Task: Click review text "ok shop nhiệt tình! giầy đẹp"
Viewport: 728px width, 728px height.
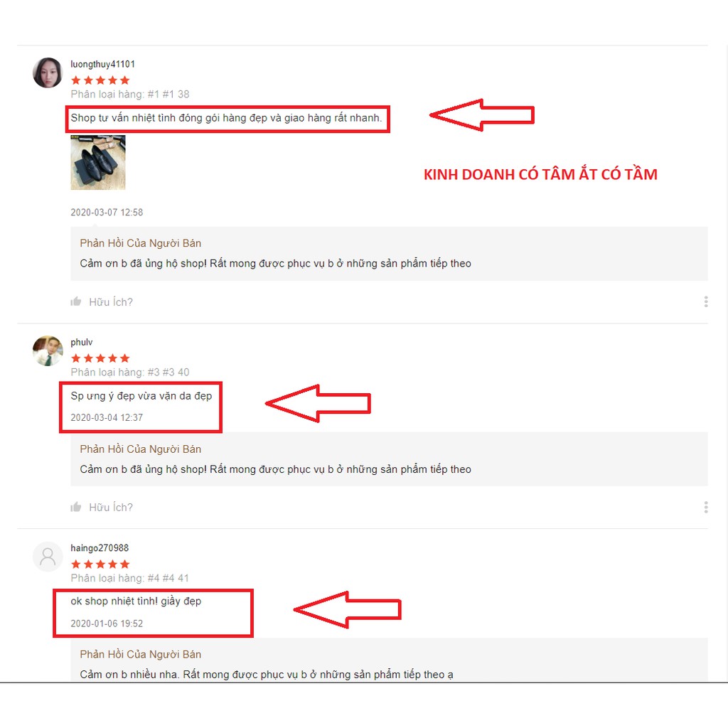Action: [x=136, y=601]
